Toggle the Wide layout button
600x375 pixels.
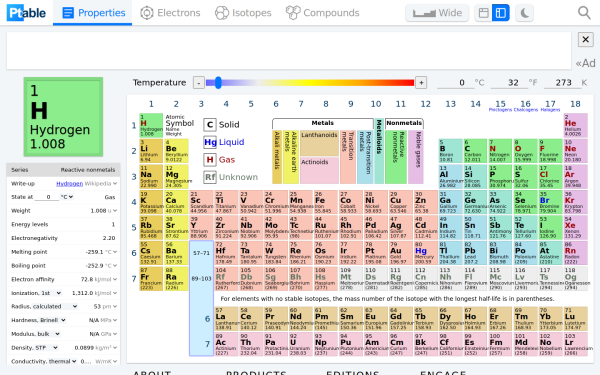[437, 13]
